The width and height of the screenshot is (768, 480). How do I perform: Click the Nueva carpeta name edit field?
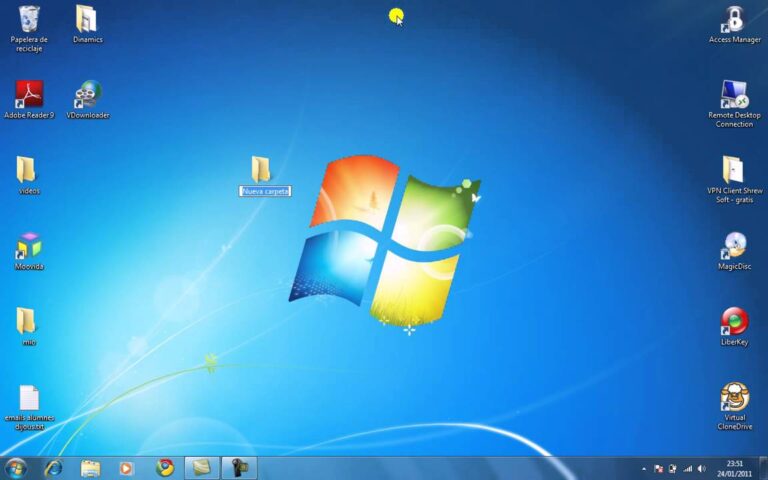tap(265, 191)
